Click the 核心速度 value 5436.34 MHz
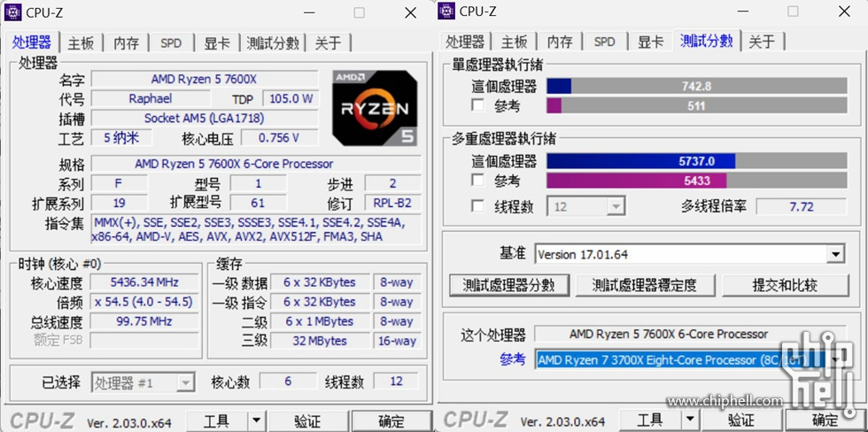The height and width of the screenshot is (432, 868). 144,282
